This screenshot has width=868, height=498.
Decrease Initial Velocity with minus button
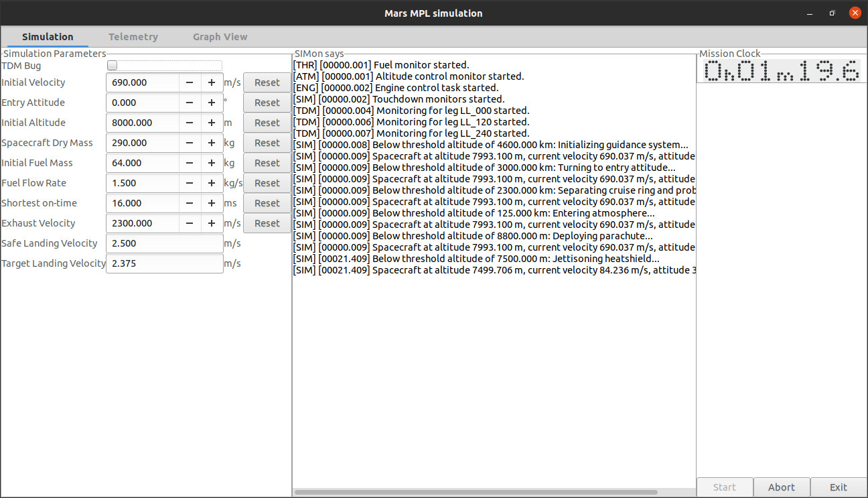[190, 82]
